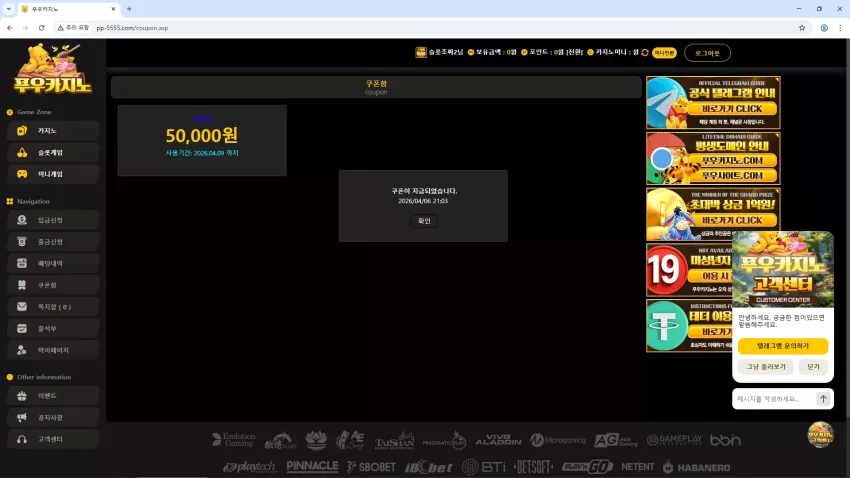Open 입금신청 deposit request in sidebar
The height and width of the screenshot is (478, 850).
53,220
